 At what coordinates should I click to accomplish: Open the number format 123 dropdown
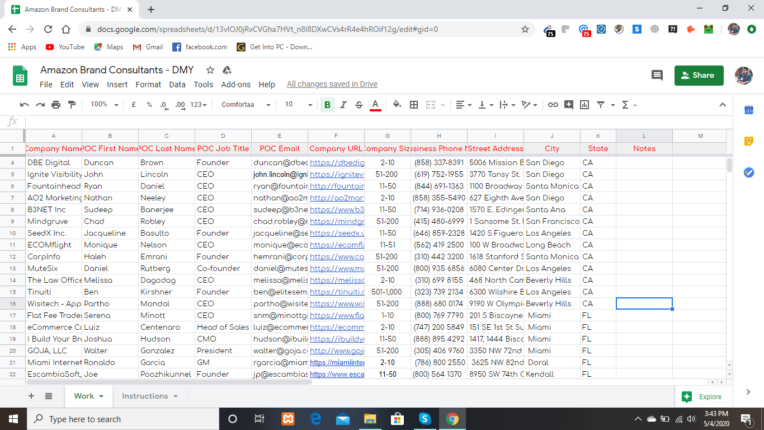[198, 105]
